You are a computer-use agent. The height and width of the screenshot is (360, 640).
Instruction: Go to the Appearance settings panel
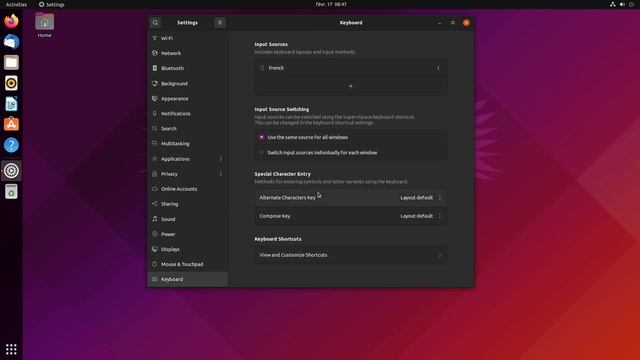[x=188, y=98]
